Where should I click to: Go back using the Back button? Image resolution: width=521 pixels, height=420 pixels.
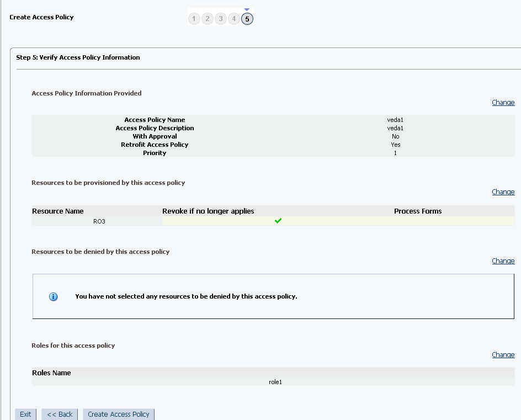[59, 414]
